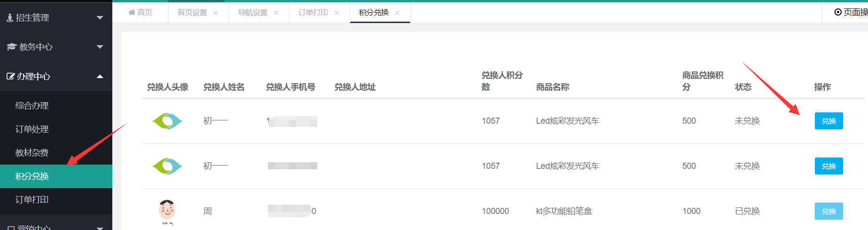Switch to the 订单打印 tab
Image resolution: width=868 pixels, height=230 pixels.
coord(313,13)
